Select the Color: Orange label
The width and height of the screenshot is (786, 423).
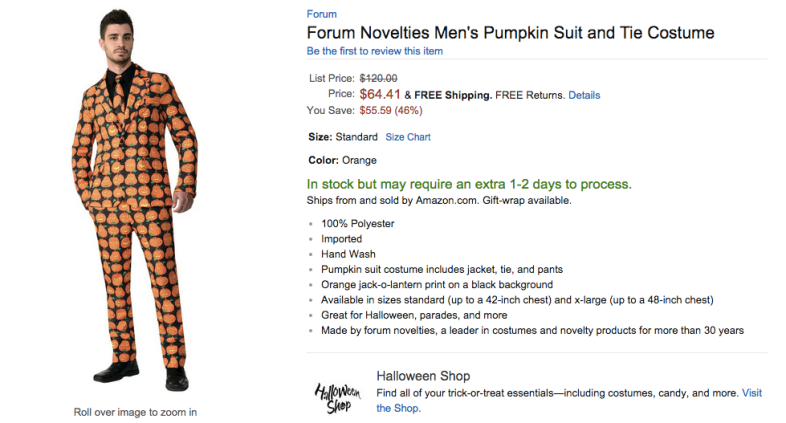coord(342,160)
